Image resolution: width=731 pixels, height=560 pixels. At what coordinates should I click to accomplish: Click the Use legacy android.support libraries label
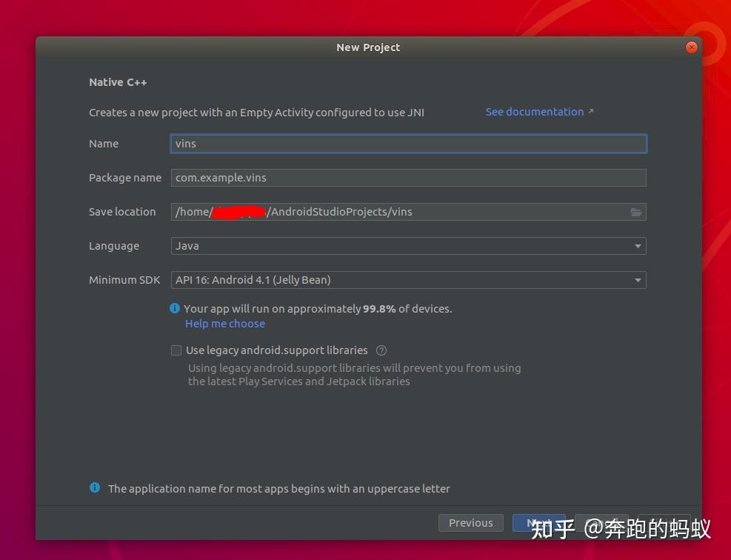276,350
